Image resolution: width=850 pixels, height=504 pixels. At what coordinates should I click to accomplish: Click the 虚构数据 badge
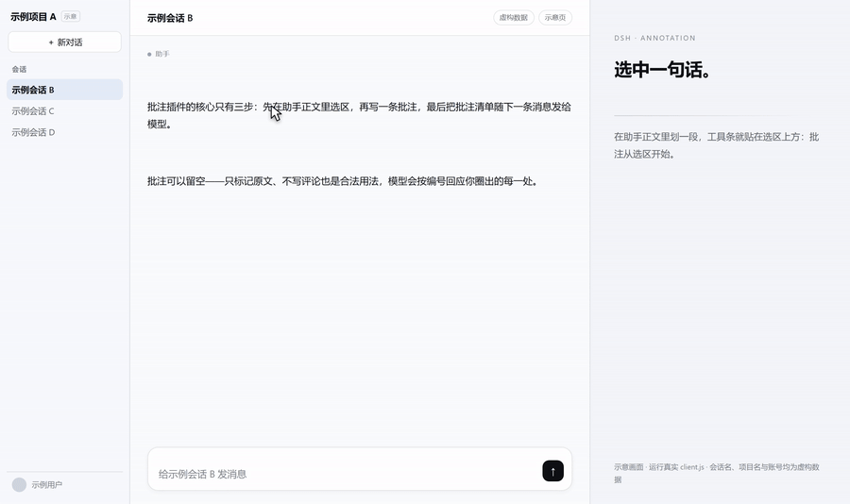click(514, 17)
